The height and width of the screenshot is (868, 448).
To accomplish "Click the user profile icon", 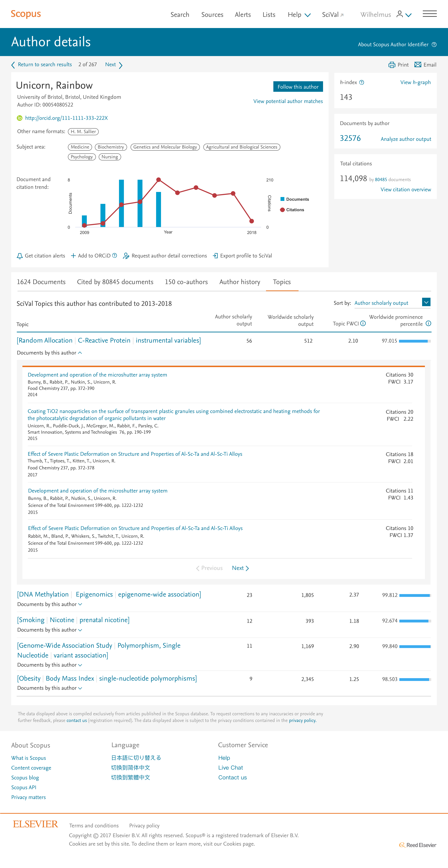I will 400,14.
